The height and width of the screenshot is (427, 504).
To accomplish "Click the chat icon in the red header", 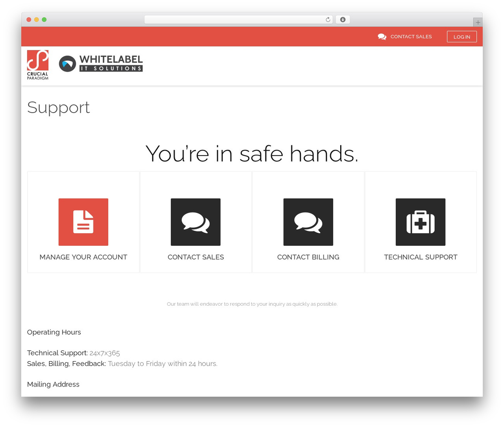I will tap(382, 37).
